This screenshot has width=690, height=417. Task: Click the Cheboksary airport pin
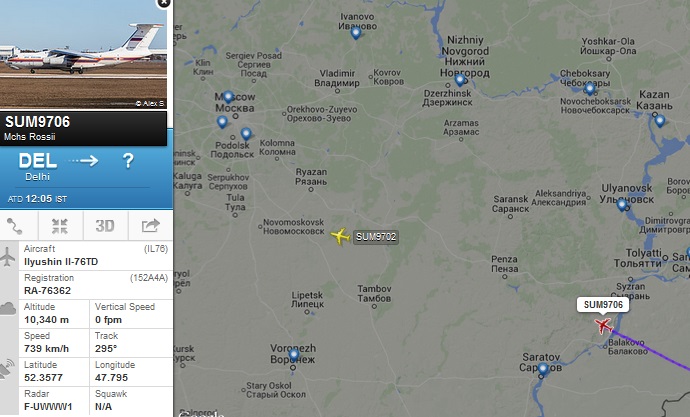coord(590,88)
